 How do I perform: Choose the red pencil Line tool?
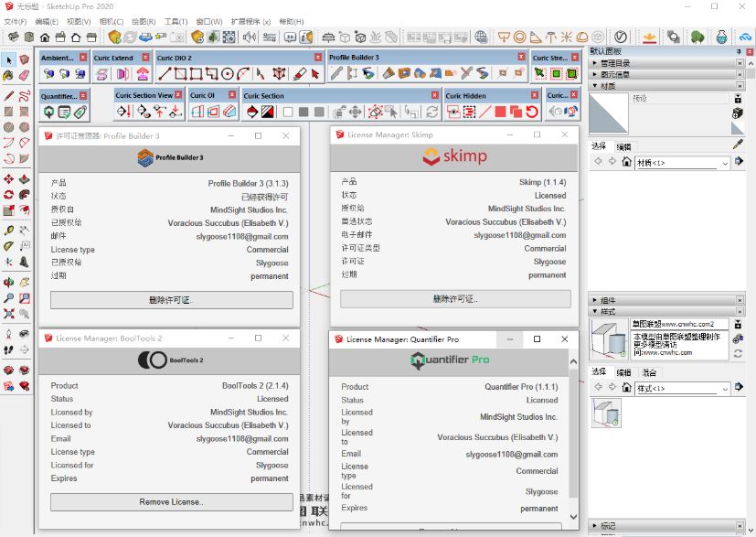tap(8, 95)
